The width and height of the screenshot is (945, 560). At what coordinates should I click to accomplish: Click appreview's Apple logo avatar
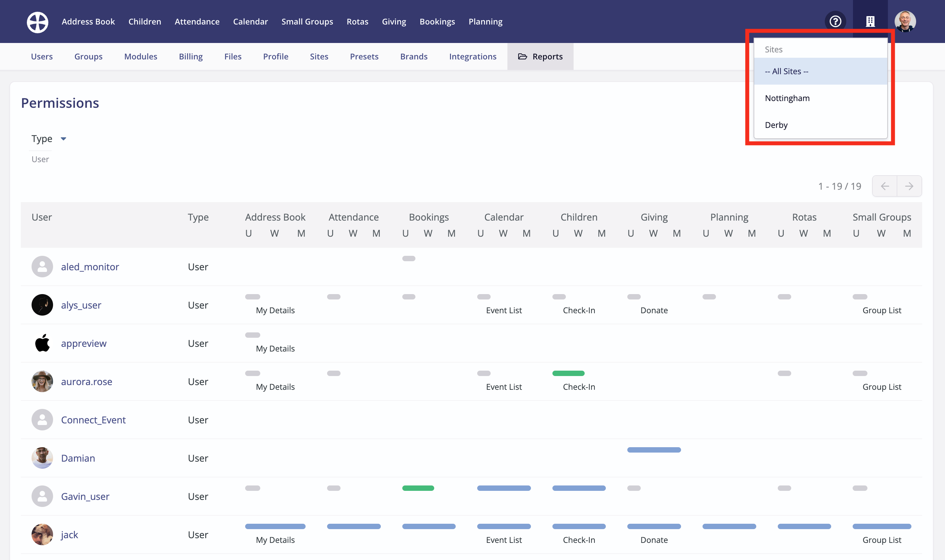(42, 343)
